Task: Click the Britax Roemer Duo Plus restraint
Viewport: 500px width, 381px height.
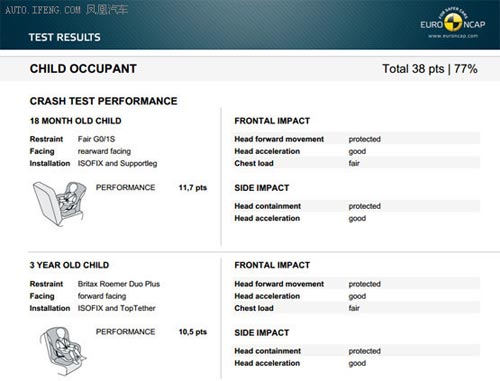Action: point(119,284)
